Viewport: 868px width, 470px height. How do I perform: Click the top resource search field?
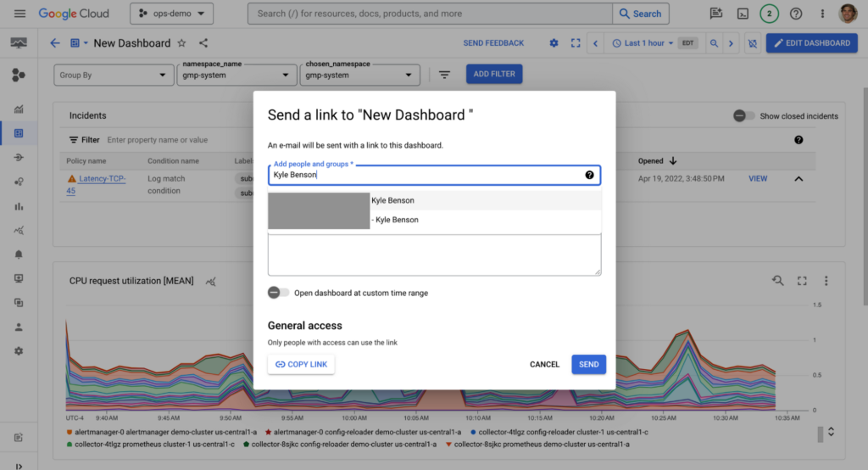pos(430,14)
